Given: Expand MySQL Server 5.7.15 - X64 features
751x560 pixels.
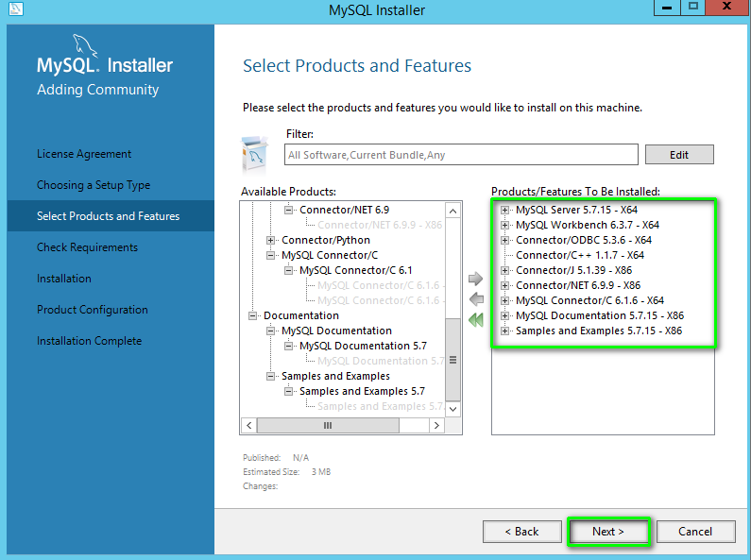Looking at the screenshot, I should point(504,210).
